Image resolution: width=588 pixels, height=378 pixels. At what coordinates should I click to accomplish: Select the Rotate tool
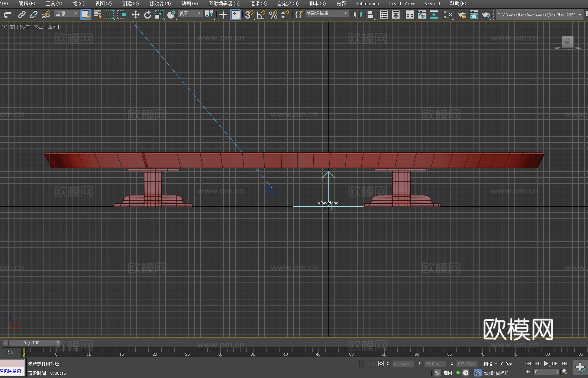tap(148, 14)
